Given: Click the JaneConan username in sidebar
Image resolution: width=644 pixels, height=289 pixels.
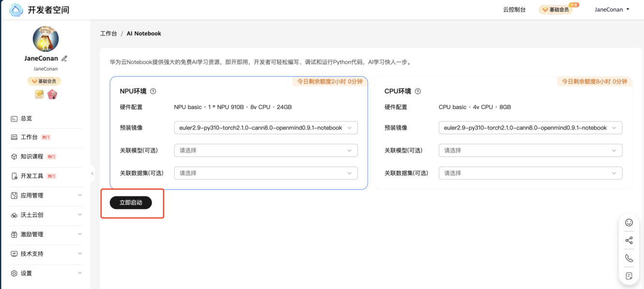Looking at the screenshot, I should (x=41, y=59).
